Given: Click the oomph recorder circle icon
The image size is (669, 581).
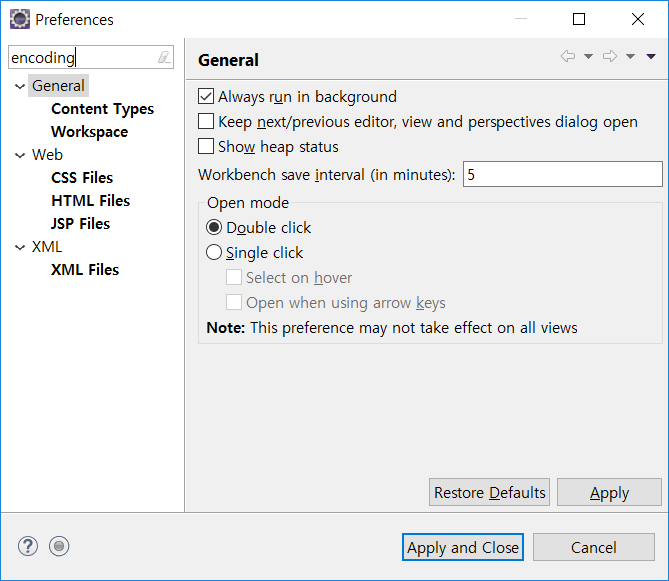Looking at the screenshot, I should point(59,546).
